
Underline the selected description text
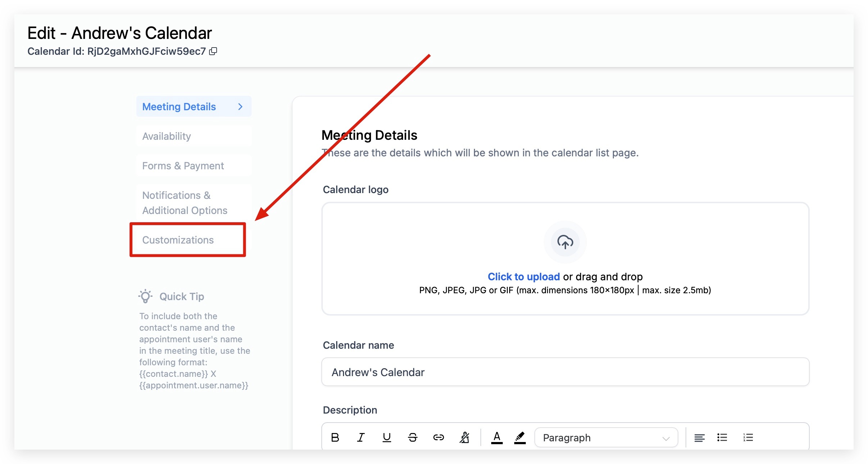point(386,437)
